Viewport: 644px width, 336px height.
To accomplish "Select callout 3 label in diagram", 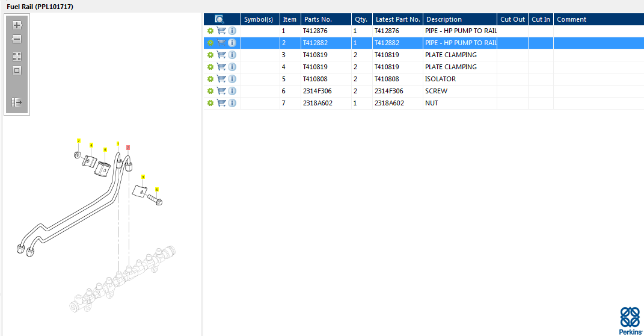I will pyautogui.click(x=143, y=177).
